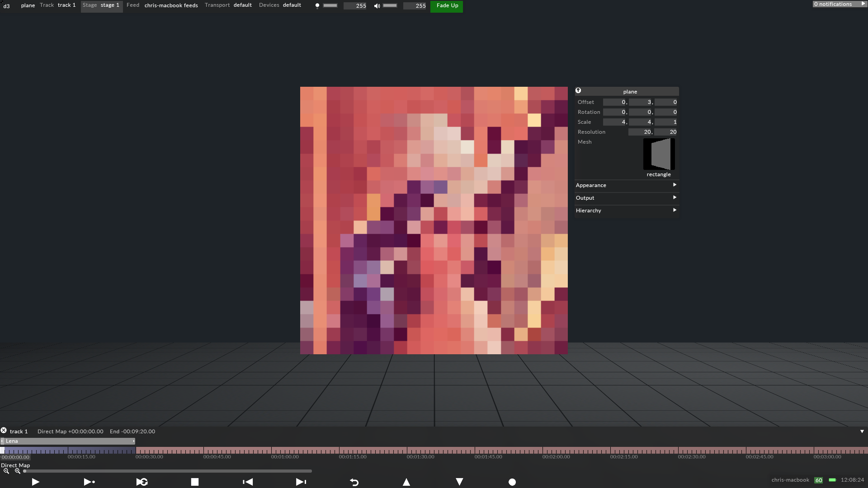Click the 12:08:24 clock
This screenshot has width=868, height=488.
pos(852,480)
